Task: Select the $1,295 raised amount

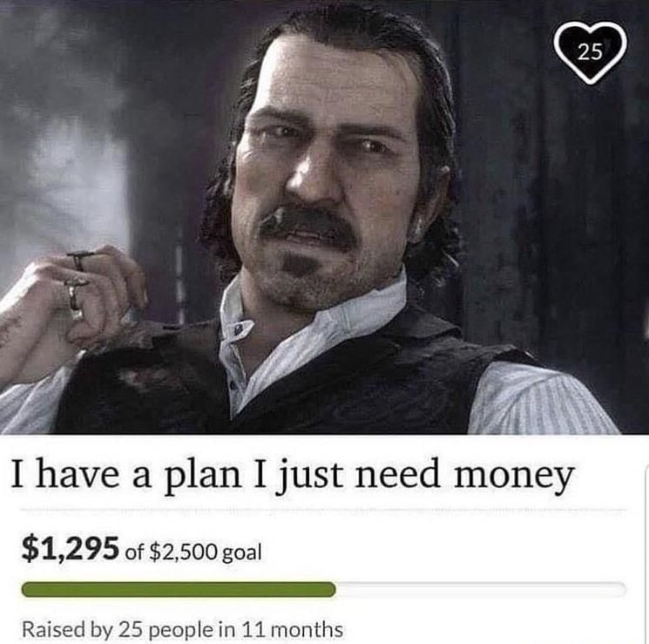Action: [71, 549]
